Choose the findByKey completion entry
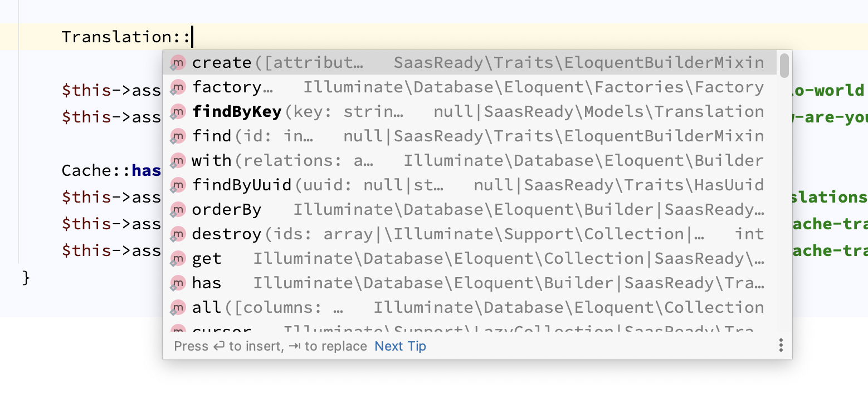868x394 pixels. click(237, 112)
